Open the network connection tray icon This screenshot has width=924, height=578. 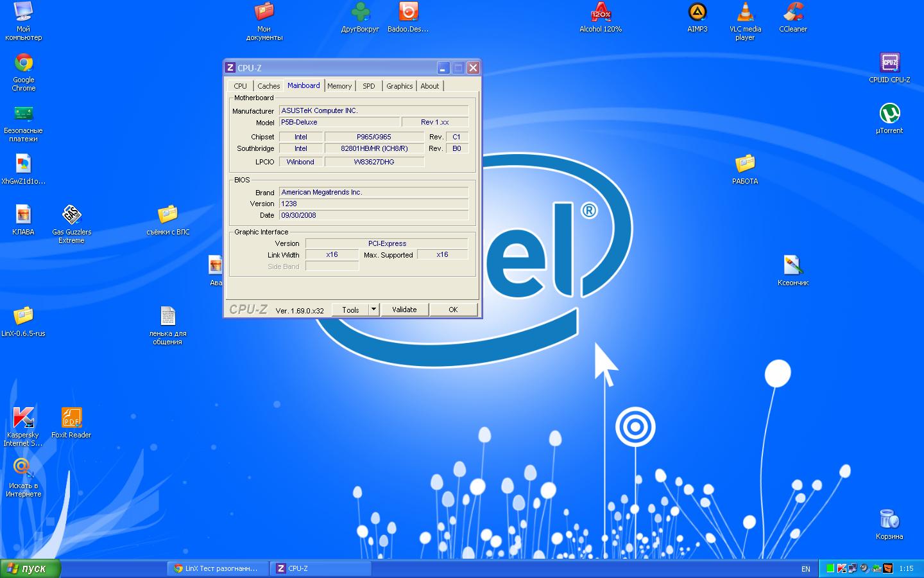(x=853, y=568)
